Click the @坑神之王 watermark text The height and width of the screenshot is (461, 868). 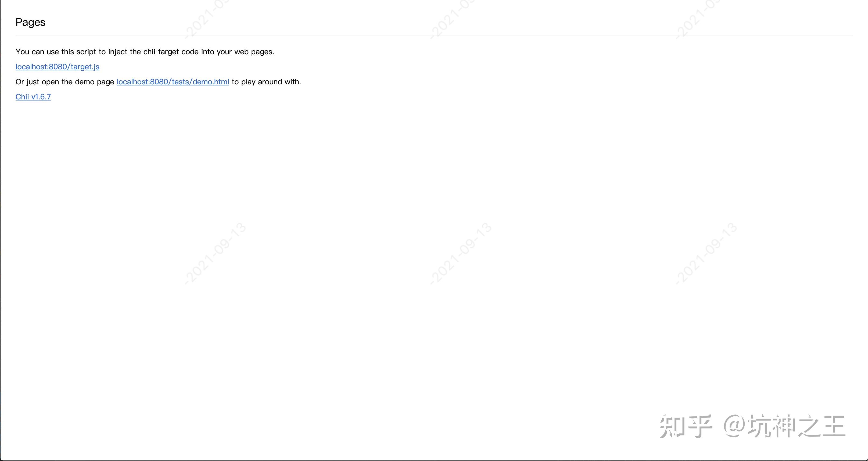784,426
